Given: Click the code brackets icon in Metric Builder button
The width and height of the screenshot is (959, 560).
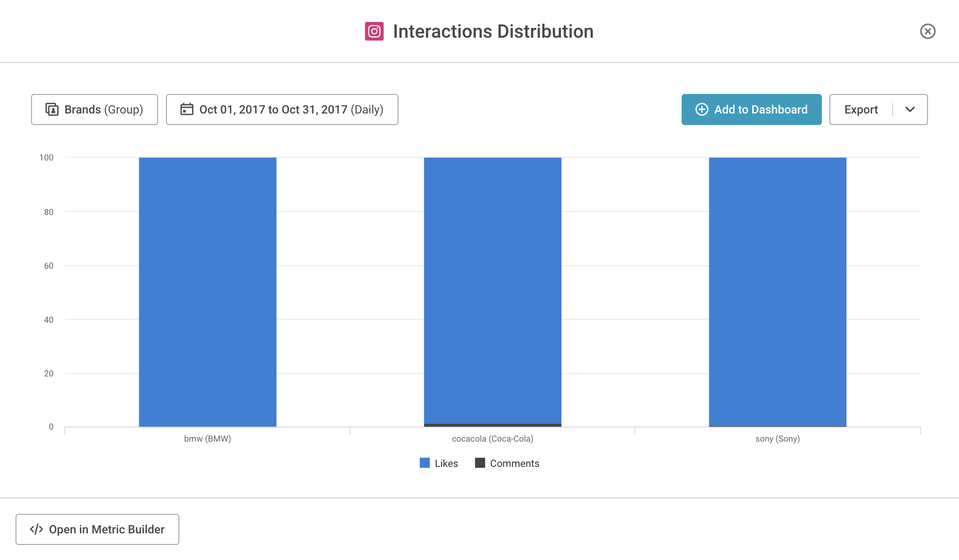Looking at the screenshot, I should [x=36, y=529].
